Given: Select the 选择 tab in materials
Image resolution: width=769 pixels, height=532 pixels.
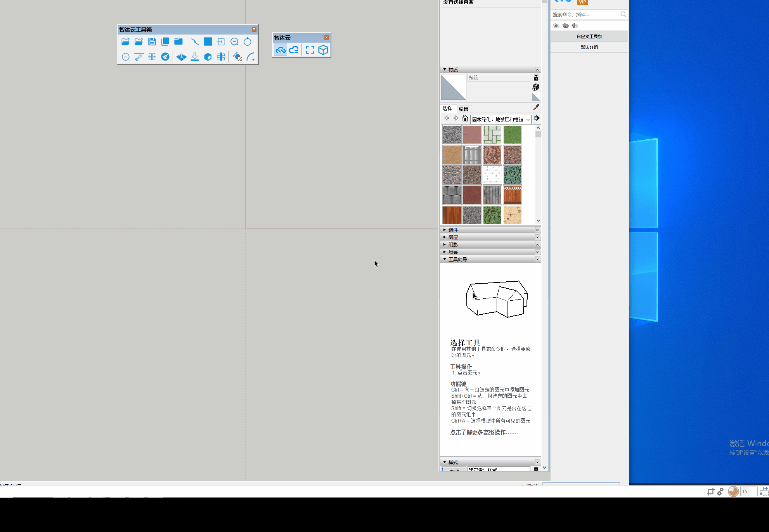Looking at the screenshot, I should 447,109.
